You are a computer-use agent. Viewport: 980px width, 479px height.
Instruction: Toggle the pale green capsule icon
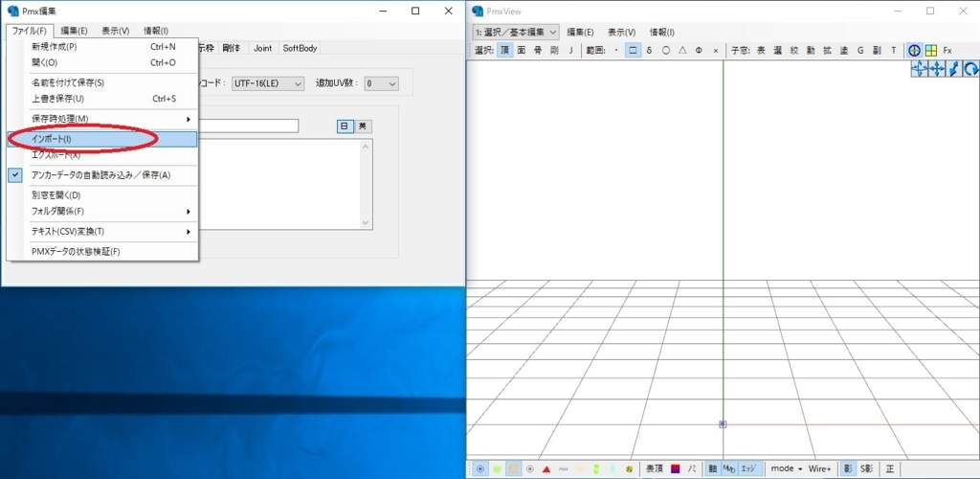tap(612, 468)
